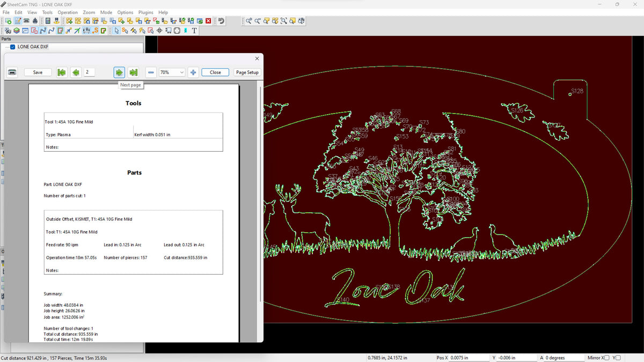The image size is (644, 362).
Task: Click cut distance readout in status bar
Action: [25, 358]
